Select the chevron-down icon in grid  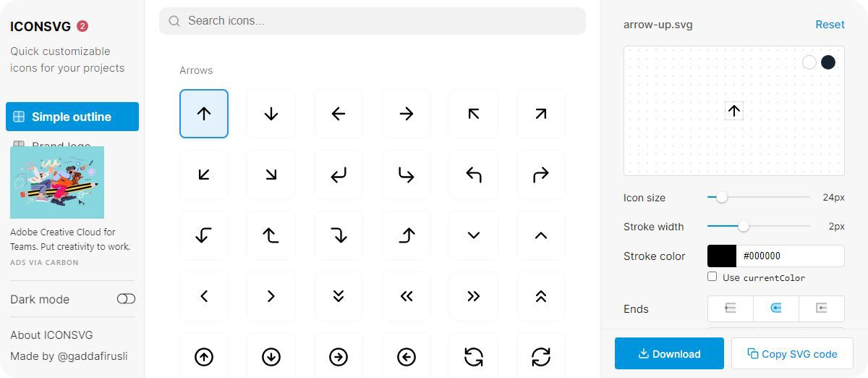tap(474, 235)
